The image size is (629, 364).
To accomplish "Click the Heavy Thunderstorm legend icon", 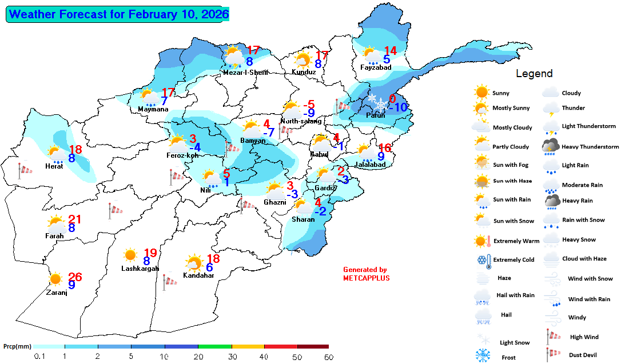I will click(551, 147).
